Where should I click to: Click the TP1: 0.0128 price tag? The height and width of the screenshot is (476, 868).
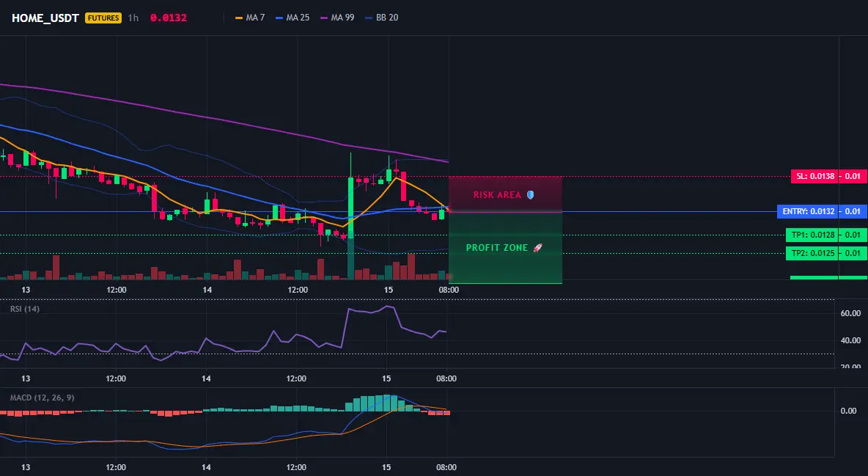pyautogui.click(x=812, y=235)
